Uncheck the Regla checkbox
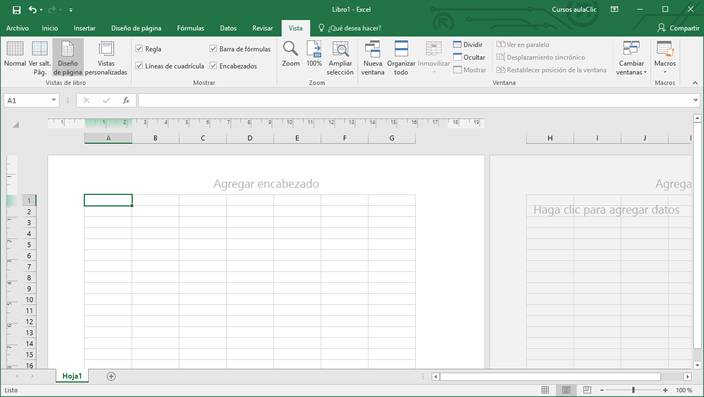The image size is (704, 397). pos(139,49)
